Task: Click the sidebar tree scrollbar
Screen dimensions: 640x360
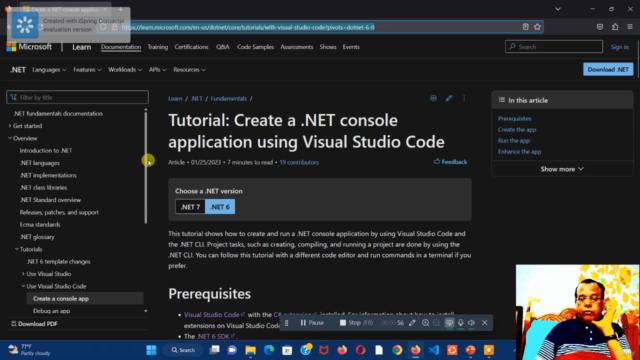Action: (x=146, y=167)
